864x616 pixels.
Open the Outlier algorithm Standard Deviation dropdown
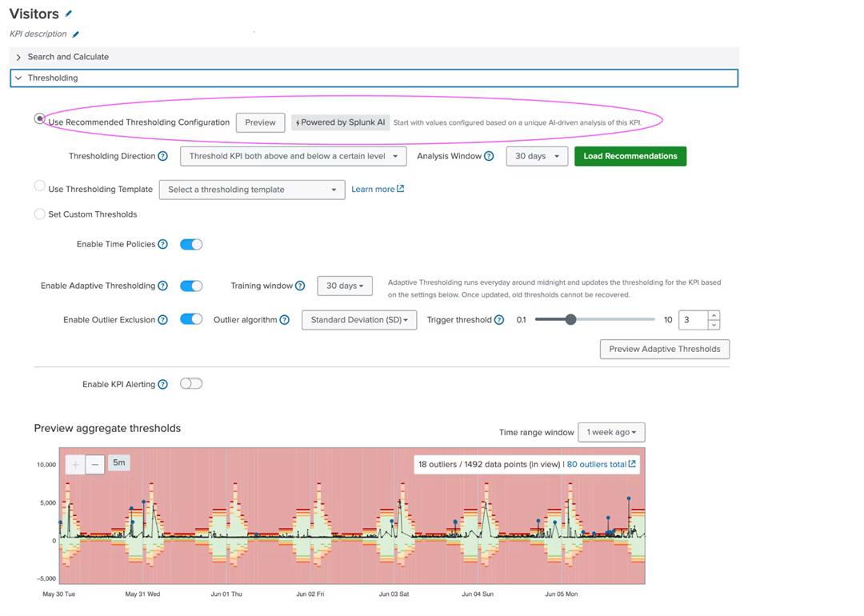pyautogui.click(x=358, y=320)
